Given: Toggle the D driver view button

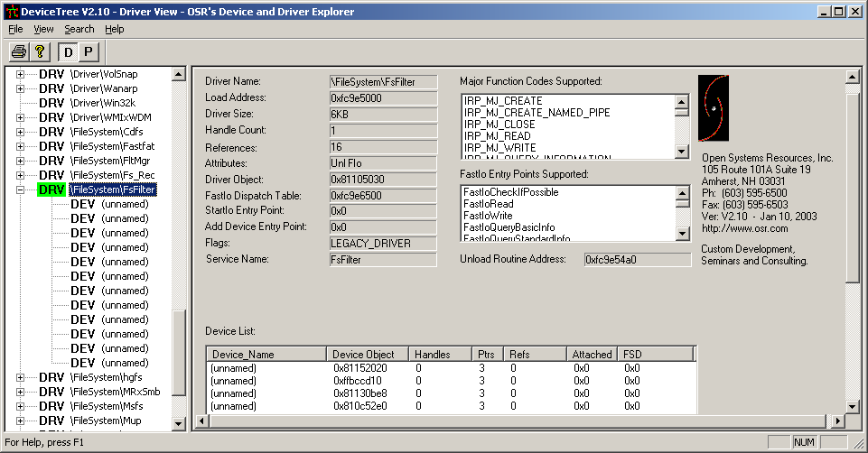Looking at the screenshot, I should click(x=68, y=52).
